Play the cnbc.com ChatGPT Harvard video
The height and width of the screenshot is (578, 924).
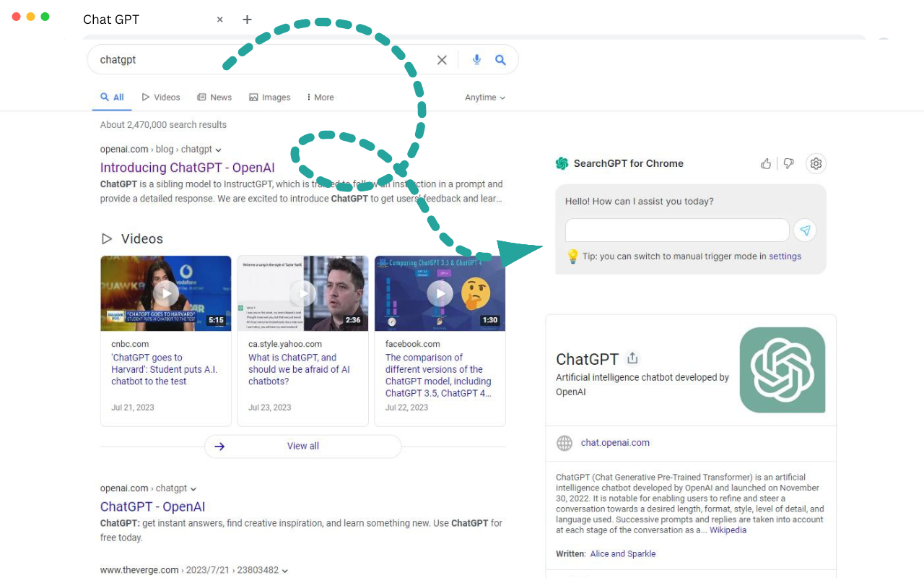click(166, 293)
